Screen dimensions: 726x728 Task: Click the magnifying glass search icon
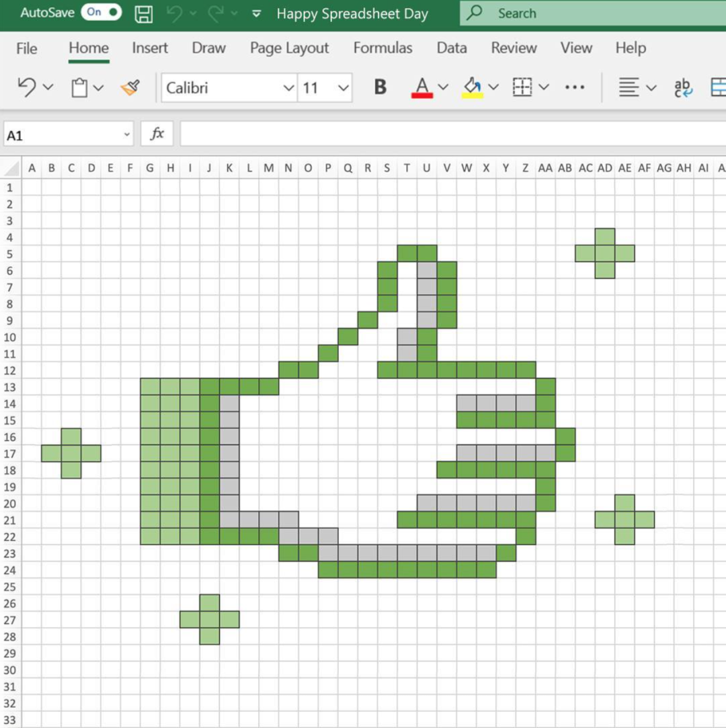click(x=474, y=13)
